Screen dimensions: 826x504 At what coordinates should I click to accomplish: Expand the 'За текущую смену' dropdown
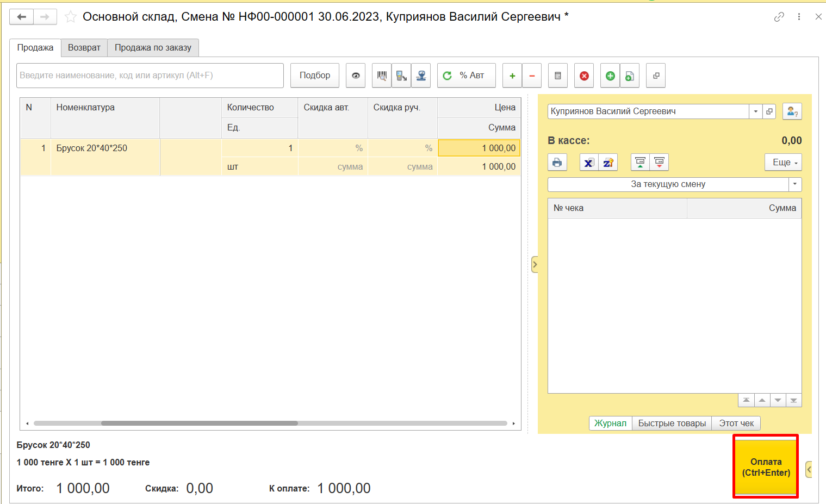[x=795, y=184]
